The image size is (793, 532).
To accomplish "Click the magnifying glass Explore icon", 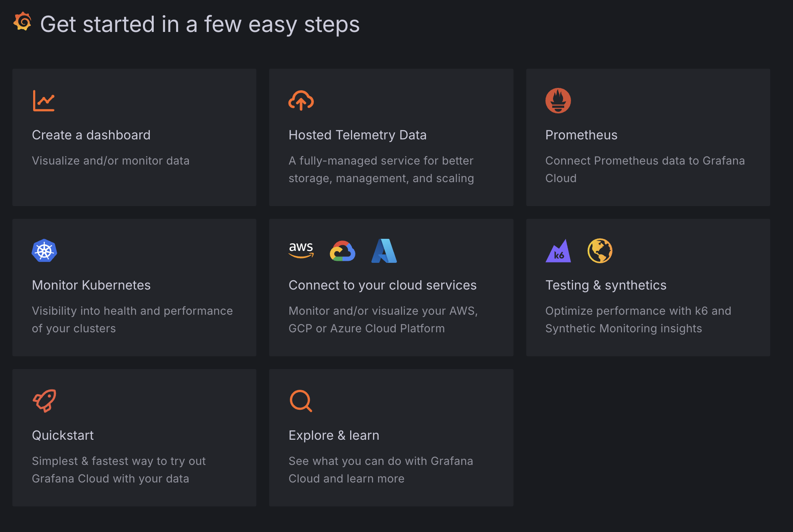I will (301, 401).
